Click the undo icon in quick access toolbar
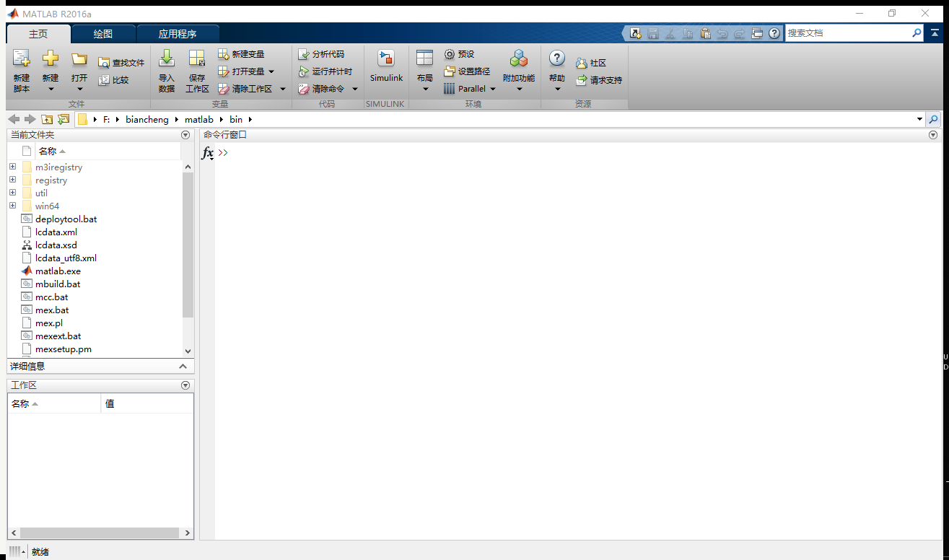 click(x=722, y=33)
